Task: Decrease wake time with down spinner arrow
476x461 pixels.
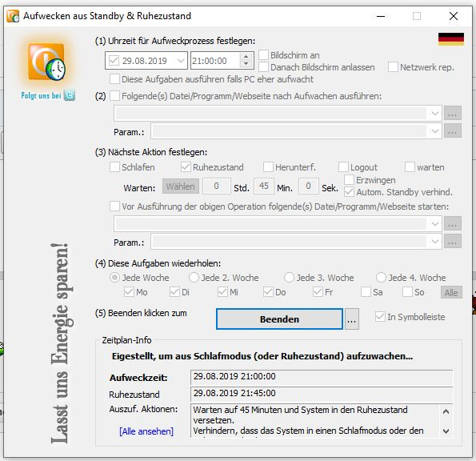Action: (246, 64)
